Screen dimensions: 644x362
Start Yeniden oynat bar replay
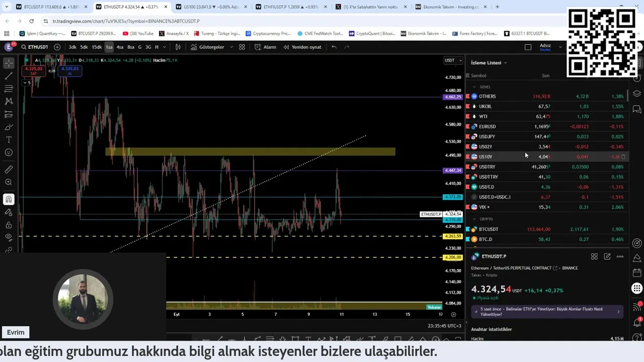(302, 47)
